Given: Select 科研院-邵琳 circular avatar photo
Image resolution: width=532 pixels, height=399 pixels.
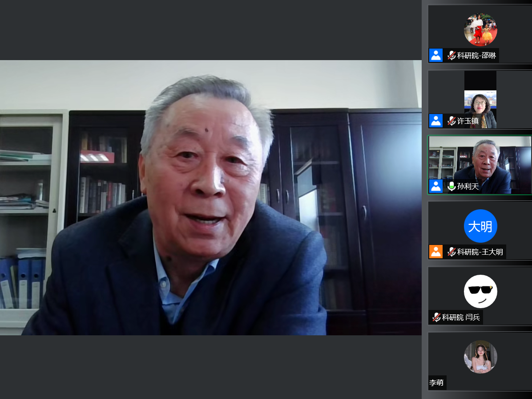Looking at the screenshot, I should (480, 29).
